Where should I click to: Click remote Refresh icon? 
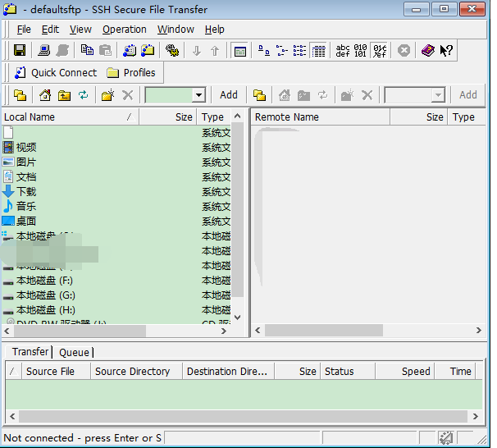click(322, 95)
